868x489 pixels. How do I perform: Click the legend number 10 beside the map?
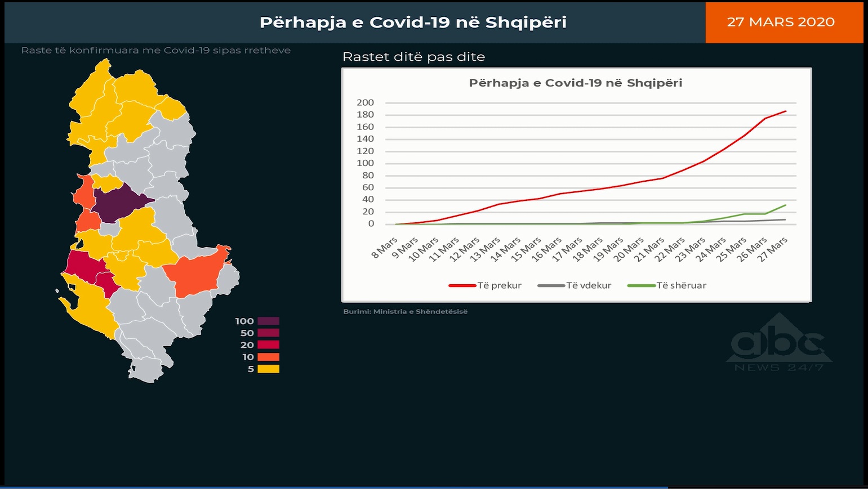tap(248, 357)
